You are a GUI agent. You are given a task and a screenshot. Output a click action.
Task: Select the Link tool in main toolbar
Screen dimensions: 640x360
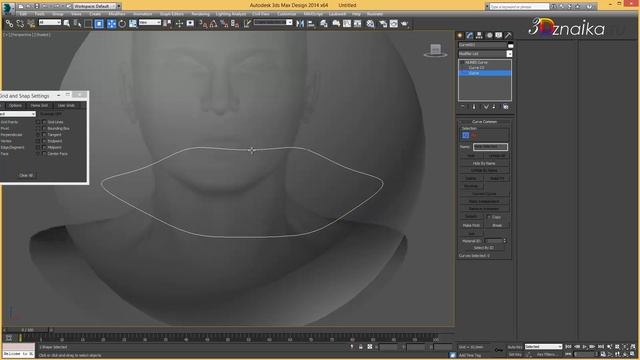[9, 24]
